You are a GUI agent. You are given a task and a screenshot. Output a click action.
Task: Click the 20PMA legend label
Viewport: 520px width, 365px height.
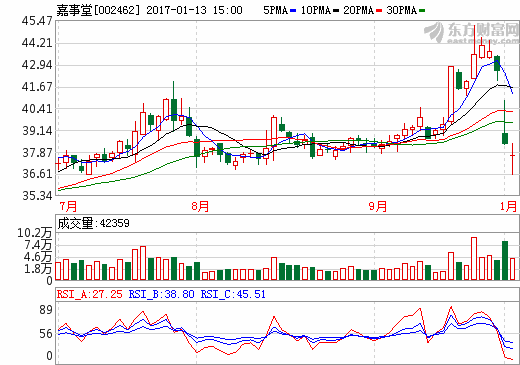(359, 10)
